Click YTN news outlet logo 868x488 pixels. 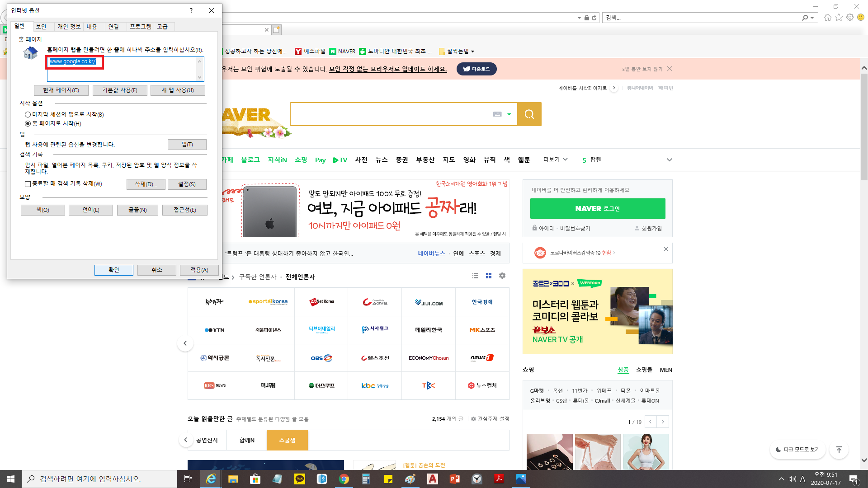click(214, 330)
